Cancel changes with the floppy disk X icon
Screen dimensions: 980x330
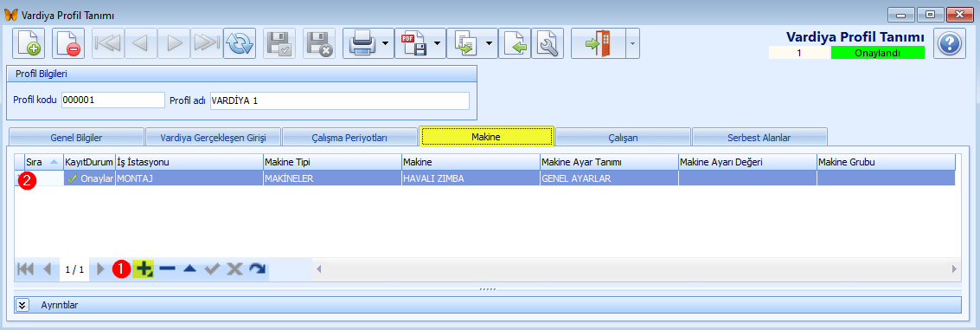[x=319, y=44]
